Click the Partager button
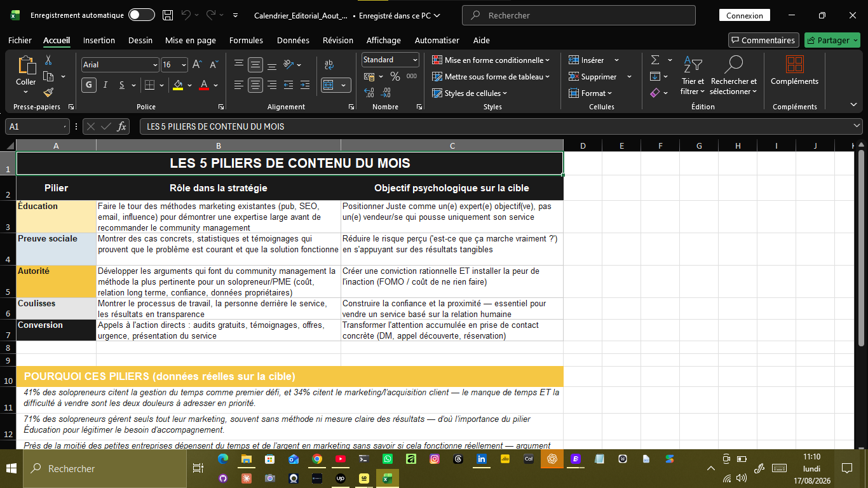Screen dimensions: 868x488 832,40
